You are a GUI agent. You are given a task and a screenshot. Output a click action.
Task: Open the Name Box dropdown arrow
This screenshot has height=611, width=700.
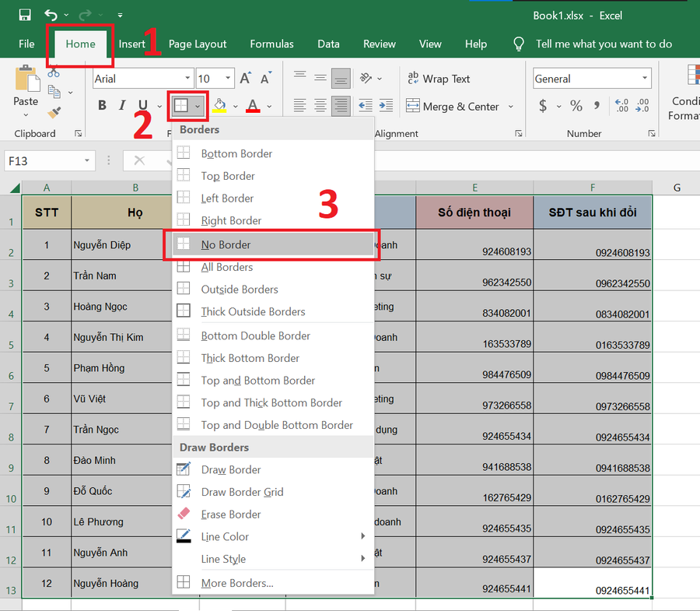pos(87,161)
